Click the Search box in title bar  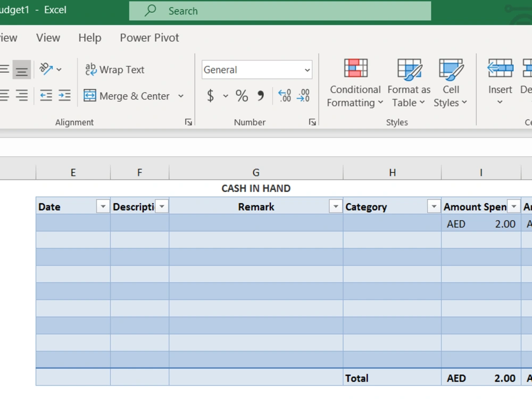pos(280,11)
